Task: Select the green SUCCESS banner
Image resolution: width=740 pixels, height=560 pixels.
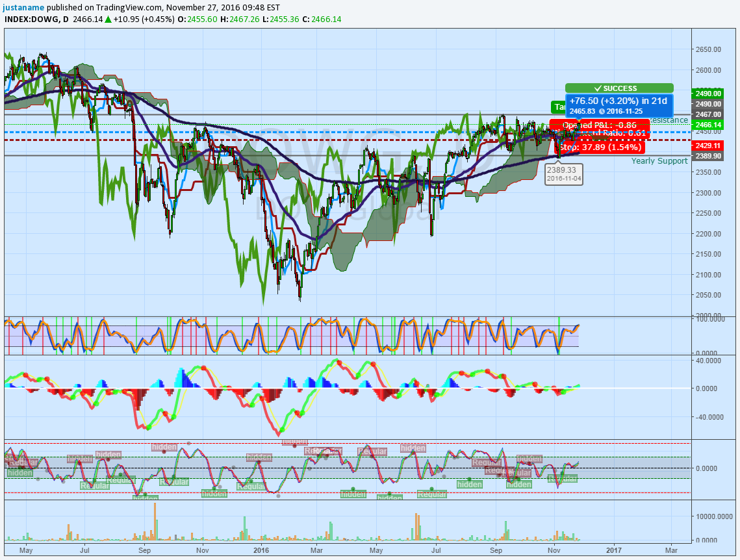Action: click(x=619, y=88)
